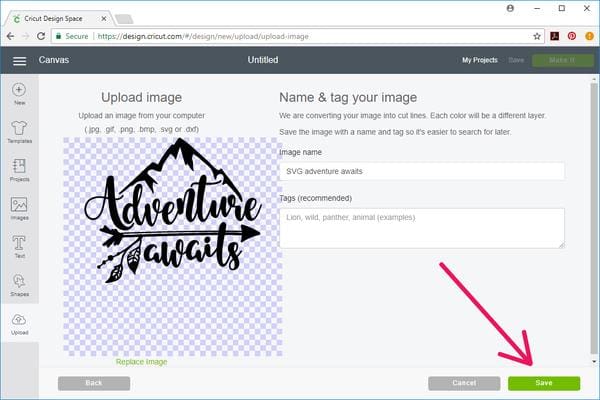Click the scrollbar down arrow
This screenshot has height=400, width=600.
click(x=594, y=361)
